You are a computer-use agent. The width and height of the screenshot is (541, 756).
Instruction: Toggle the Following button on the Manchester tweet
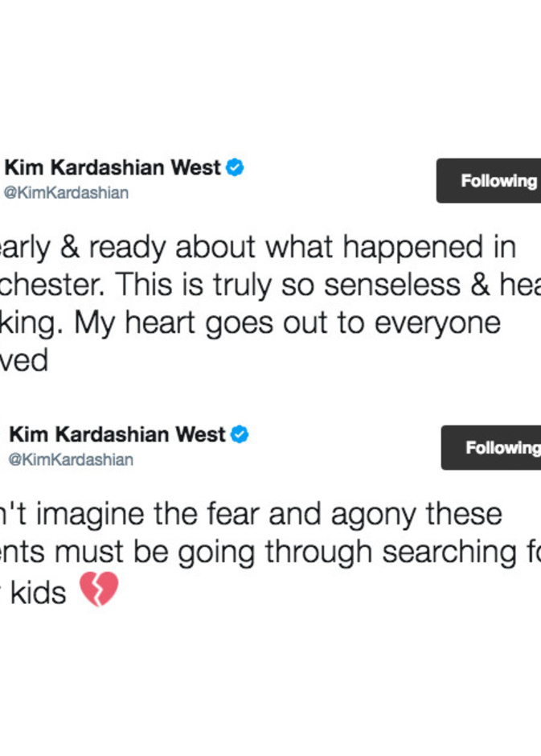point(490,181)
